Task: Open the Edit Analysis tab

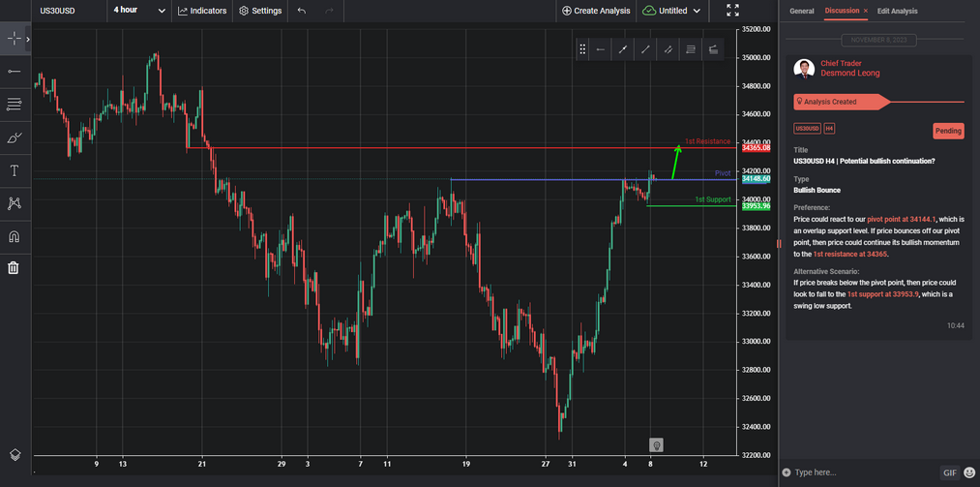Action: (x=897, y=12)
